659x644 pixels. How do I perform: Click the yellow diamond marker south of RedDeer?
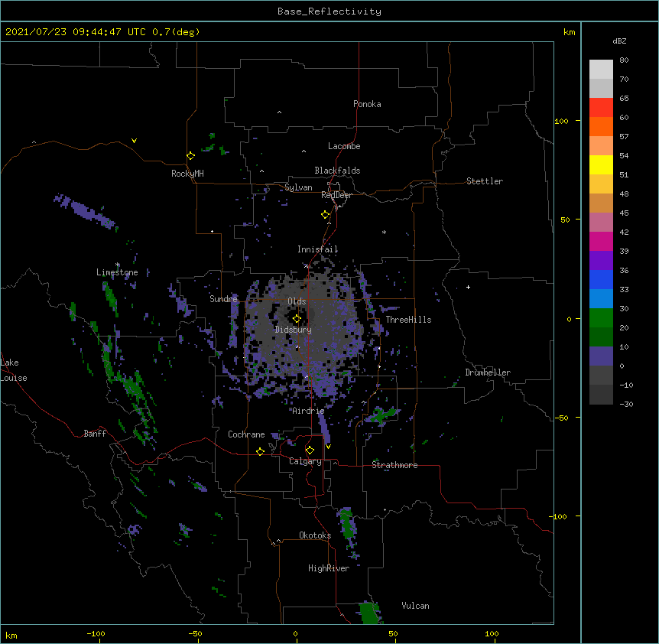[326, 215]
